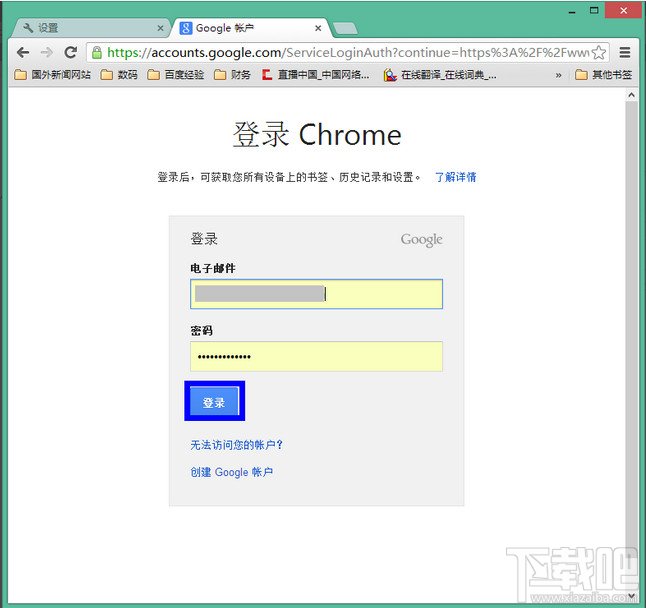Open the 百度经验 bookmarks folder
The height and width of the screenshot is (608, 646).
coord(176,75)
